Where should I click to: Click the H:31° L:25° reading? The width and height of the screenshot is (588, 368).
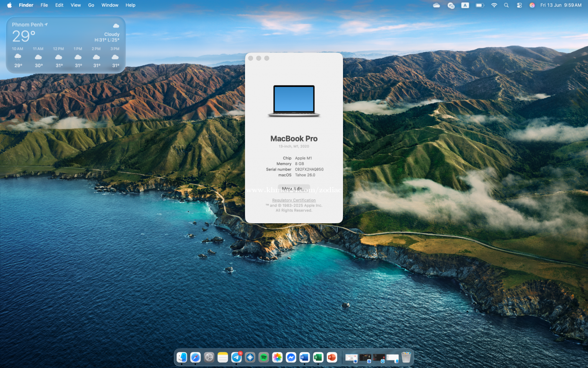click(x=107, y=40)
